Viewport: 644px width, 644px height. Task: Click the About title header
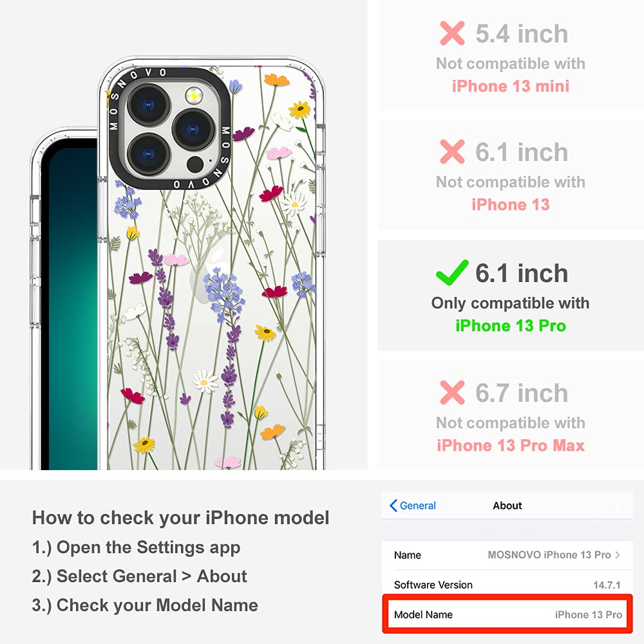[507, 506]
